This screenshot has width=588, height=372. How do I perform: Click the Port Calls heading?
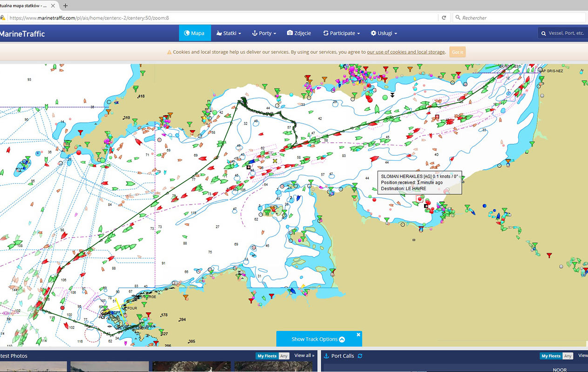[x=343, y=356]
